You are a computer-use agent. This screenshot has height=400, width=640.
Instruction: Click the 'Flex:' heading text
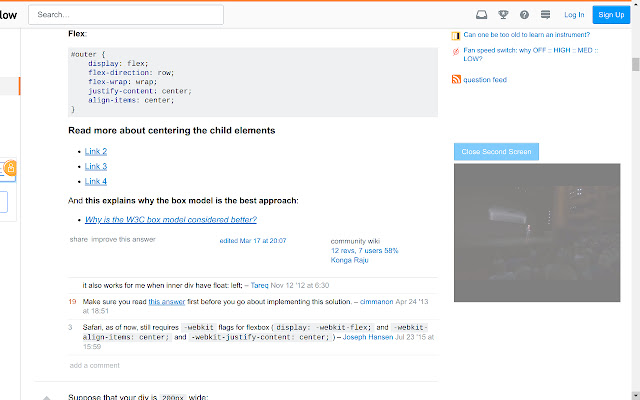(78, 33)
